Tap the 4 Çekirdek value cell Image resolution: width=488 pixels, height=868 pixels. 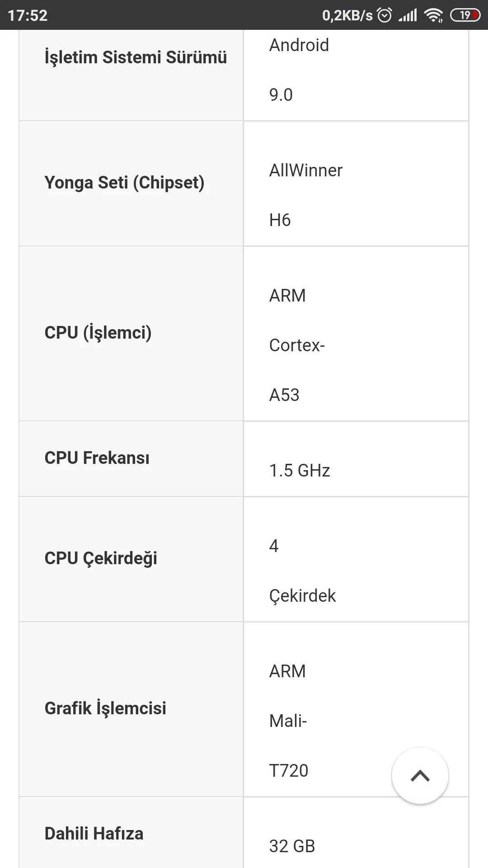coord(302,571)
